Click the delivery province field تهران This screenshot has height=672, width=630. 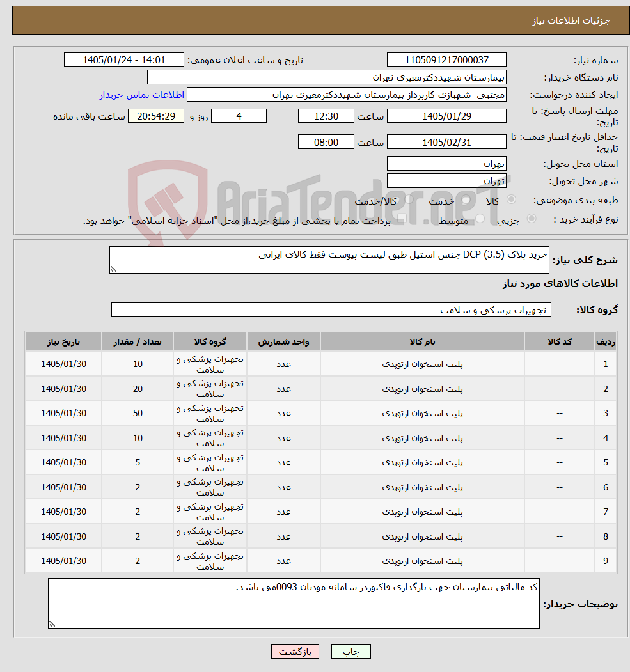pyautogui.click(x=446, y=164)
